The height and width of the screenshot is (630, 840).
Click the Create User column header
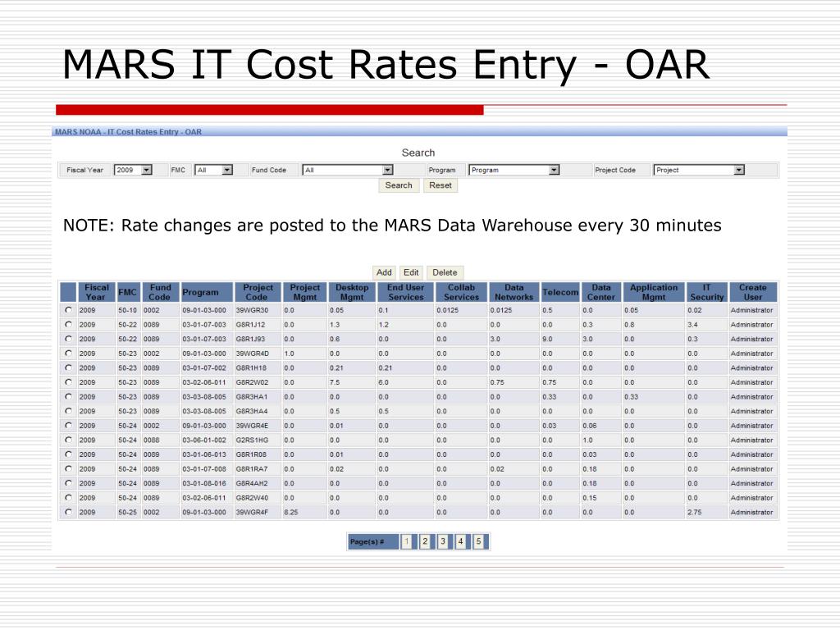(753, 292)
